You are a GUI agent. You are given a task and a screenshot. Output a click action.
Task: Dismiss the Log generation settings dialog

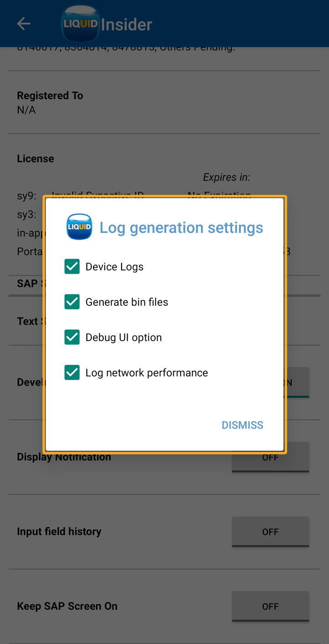tap(242, 425)
